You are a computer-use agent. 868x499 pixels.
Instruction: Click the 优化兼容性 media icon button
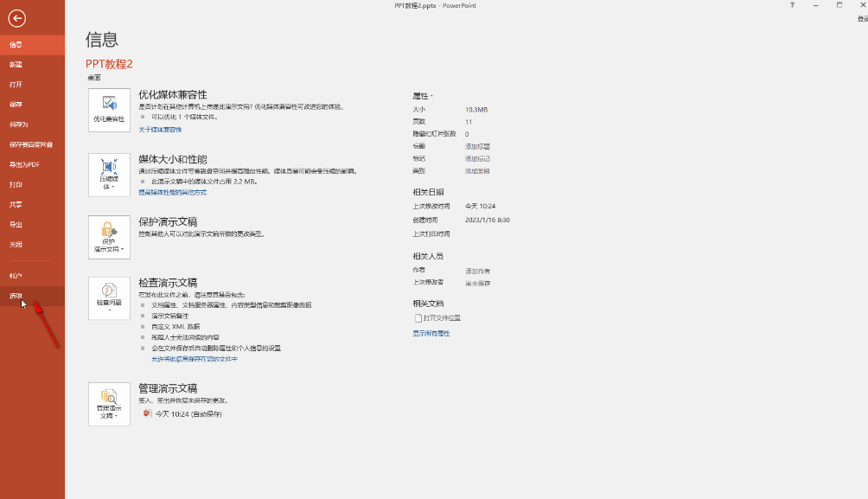point(109,110)
